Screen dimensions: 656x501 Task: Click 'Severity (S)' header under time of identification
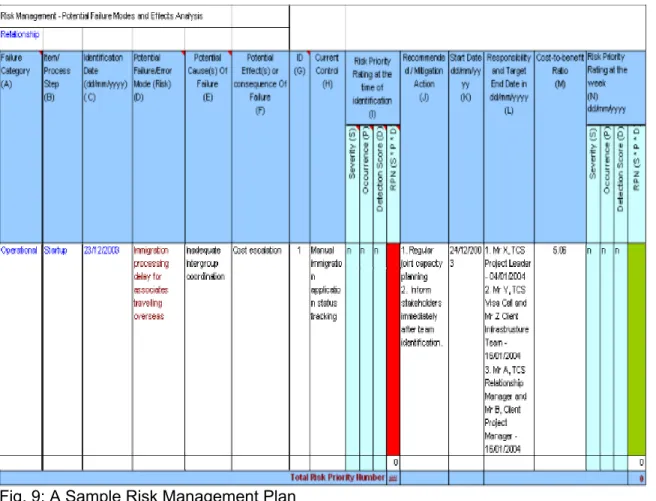click(352, 184)
